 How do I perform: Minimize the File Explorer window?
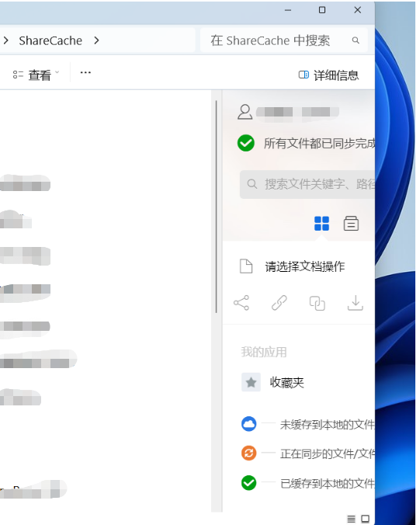coord(288,10)
